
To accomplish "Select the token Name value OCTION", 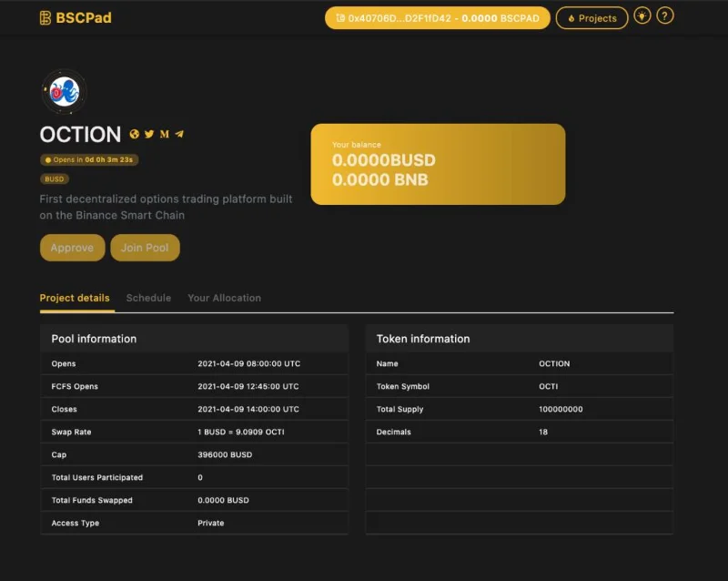I will click(x=554, y=363).
